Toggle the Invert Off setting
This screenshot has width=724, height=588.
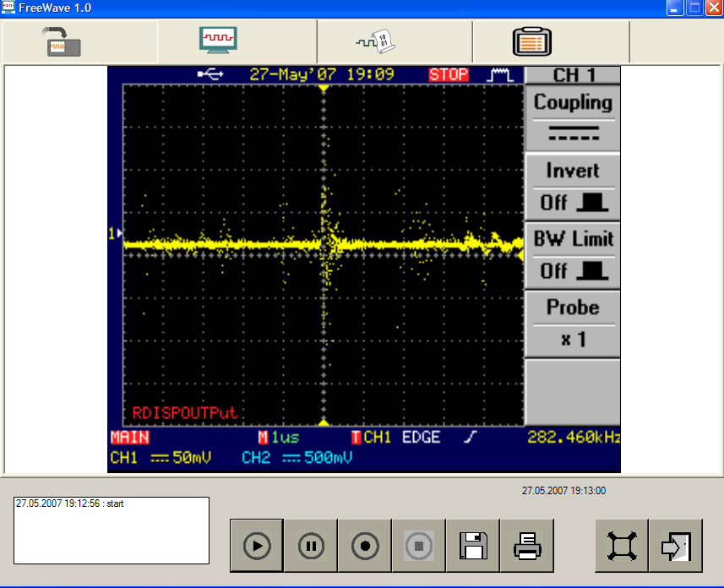(573, 187)
